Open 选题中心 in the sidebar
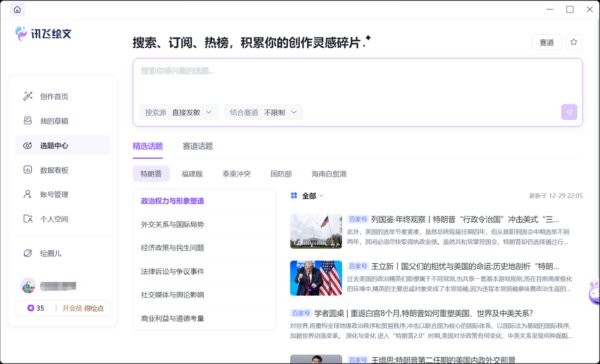The height and width of the screenshot is (364, 600). [63, 145]
